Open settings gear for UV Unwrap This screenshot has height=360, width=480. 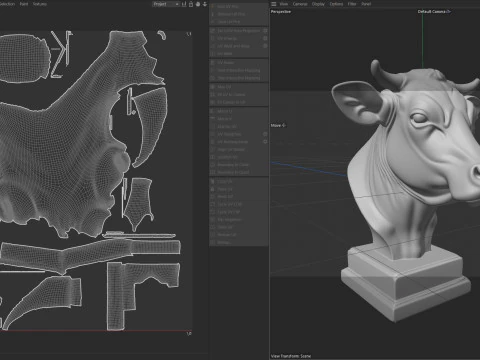[x=265, y=38]
